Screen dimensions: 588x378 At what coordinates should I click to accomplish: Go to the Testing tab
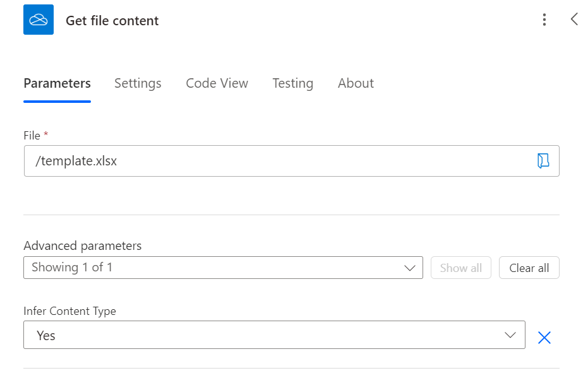click(292, 83)
